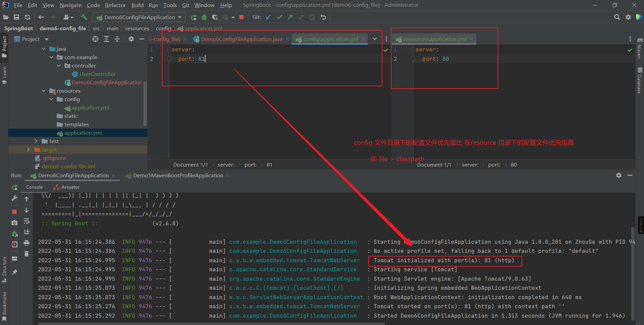
Task: Hide the Project tool window
Action: pos(142,39)
